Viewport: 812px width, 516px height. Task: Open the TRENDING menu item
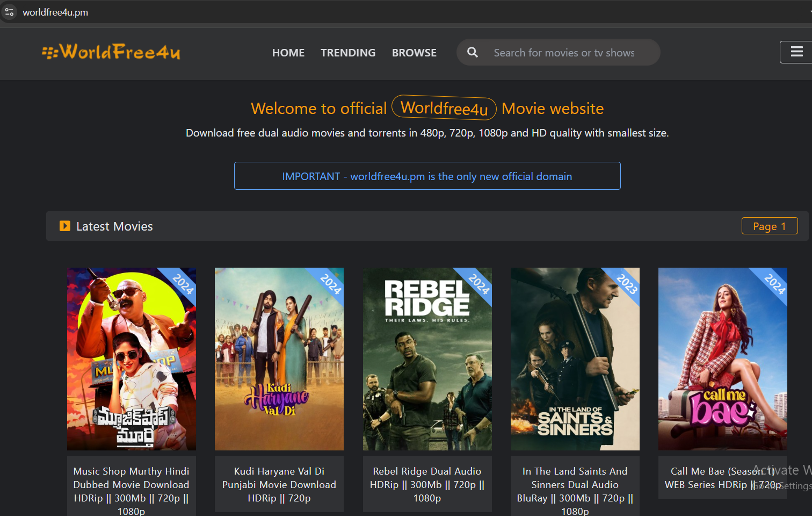[348, 53]
